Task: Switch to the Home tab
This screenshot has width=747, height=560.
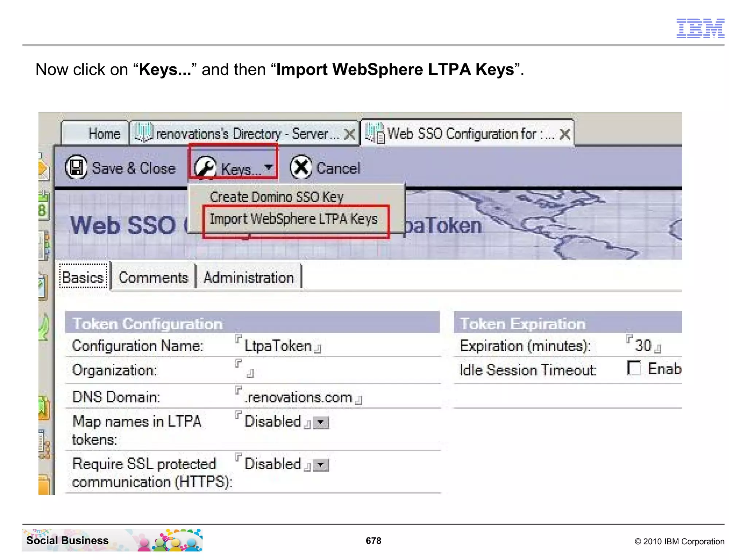Action: pos(95,133)
